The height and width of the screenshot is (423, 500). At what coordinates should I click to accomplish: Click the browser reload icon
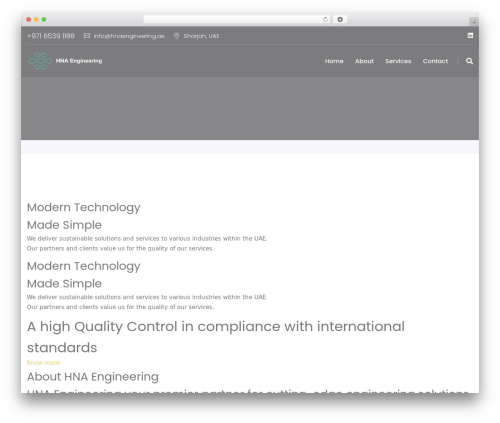click(x=325, y=19)
